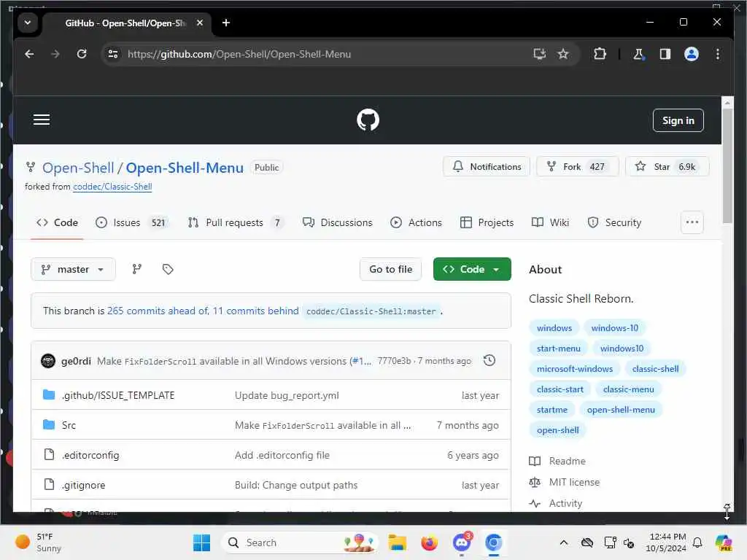Screen dimensions: 747x560
Task: Select the Code tab
Action: [57, 222]
